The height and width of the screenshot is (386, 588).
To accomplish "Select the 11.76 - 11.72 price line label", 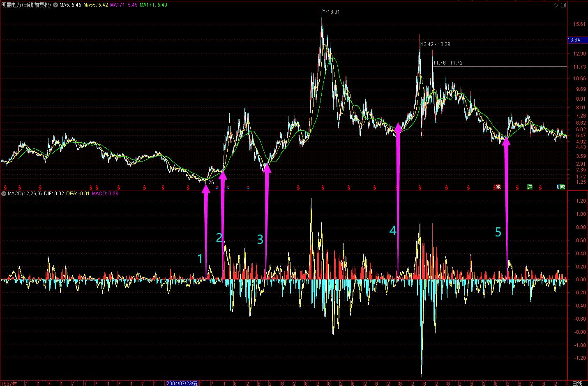I will click(x=448, y=63).
